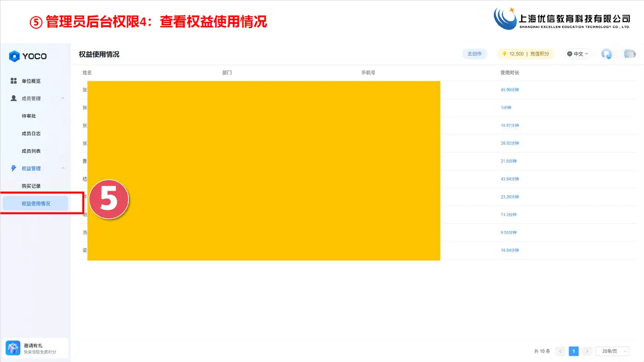Click the 权益管理 lightning icon
The height and width of the screenshot is (362, 644).
click(14, 168)
